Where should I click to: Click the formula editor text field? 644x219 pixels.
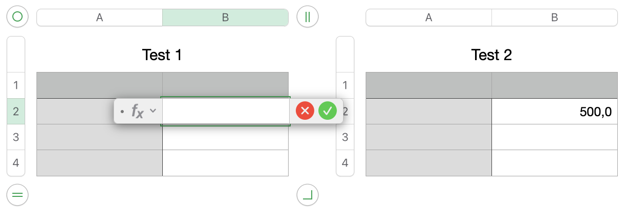(226, 111)
